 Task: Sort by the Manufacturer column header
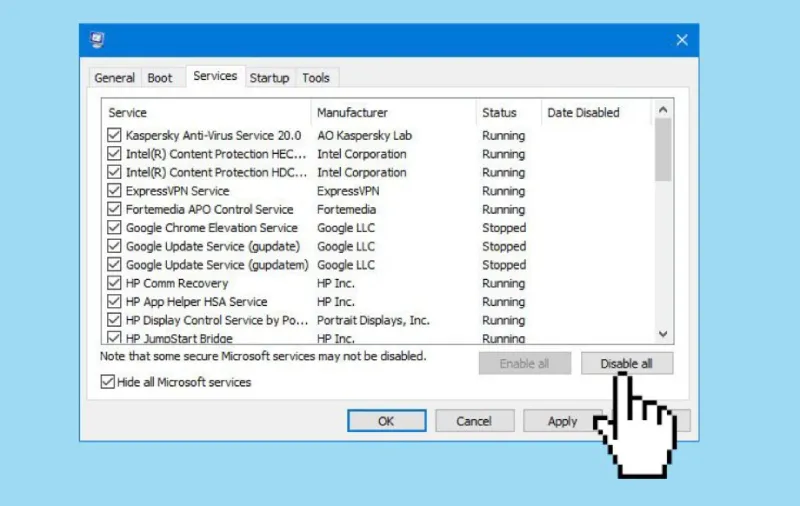393,112
